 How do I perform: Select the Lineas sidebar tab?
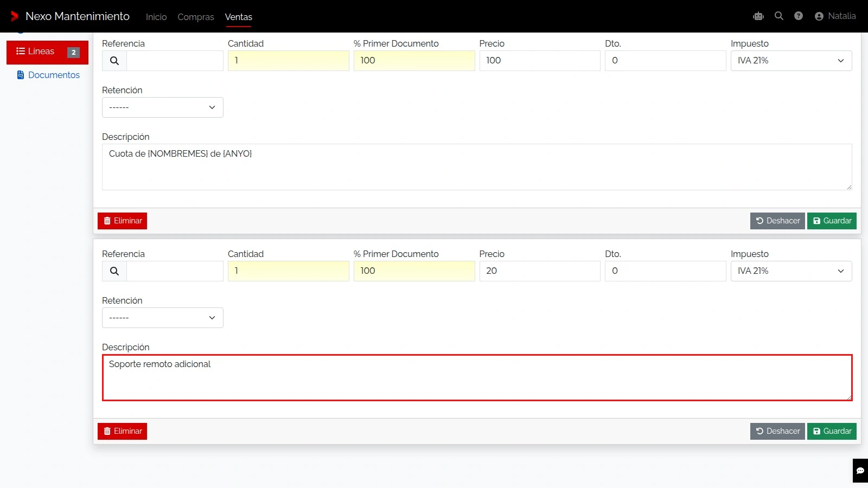click(x=48, y=52)
